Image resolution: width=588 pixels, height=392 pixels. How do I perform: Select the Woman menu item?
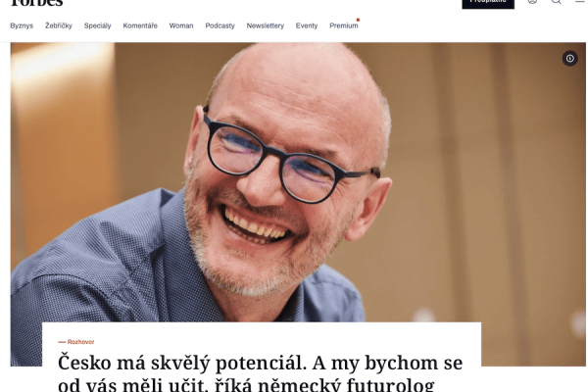point(181,25)
